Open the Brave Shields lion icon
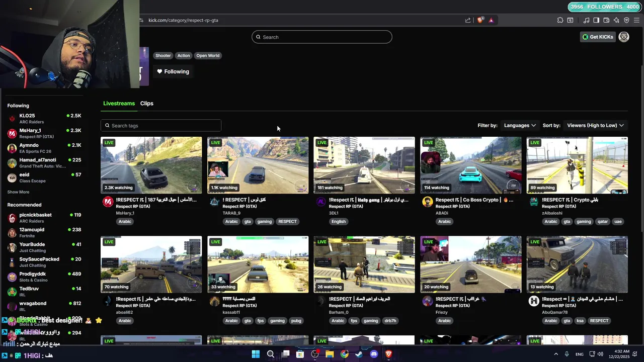 [480, 20]
